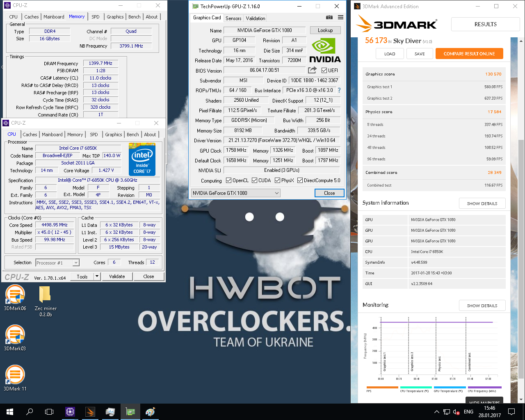525x420 pixels.
Task: Click the Close button in CPU-Z
Action: (x=148, y=276)
